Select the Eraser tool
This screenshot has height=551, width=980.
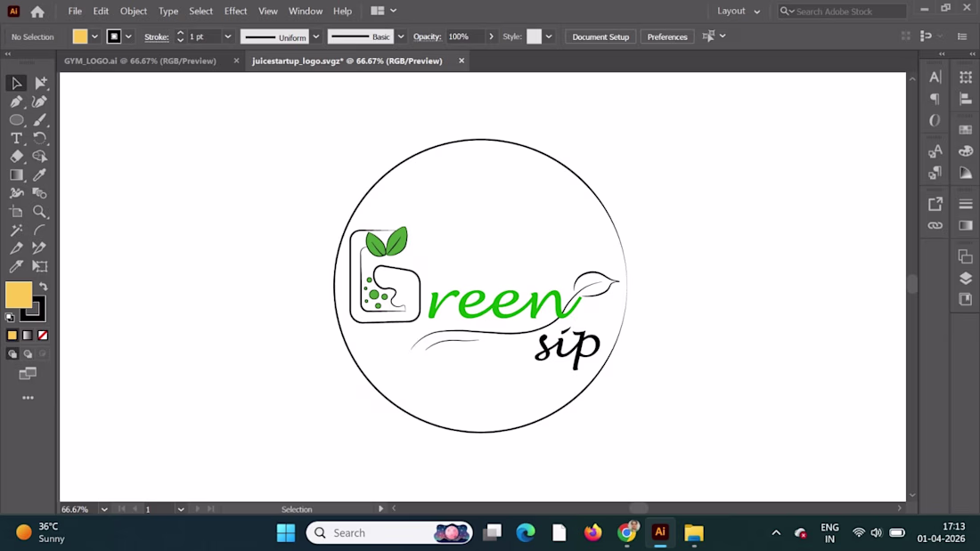tap(16, 156)
